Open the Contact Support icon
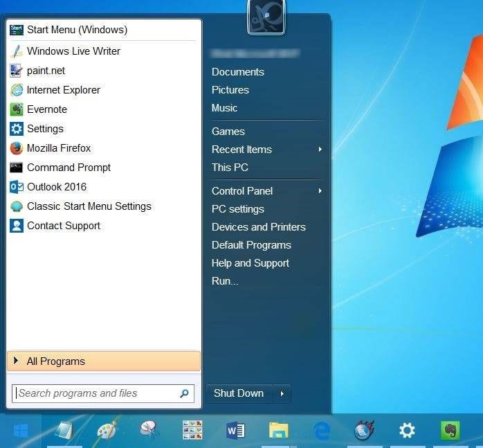The width and height of the screenshot is (483, 448). 17,226
